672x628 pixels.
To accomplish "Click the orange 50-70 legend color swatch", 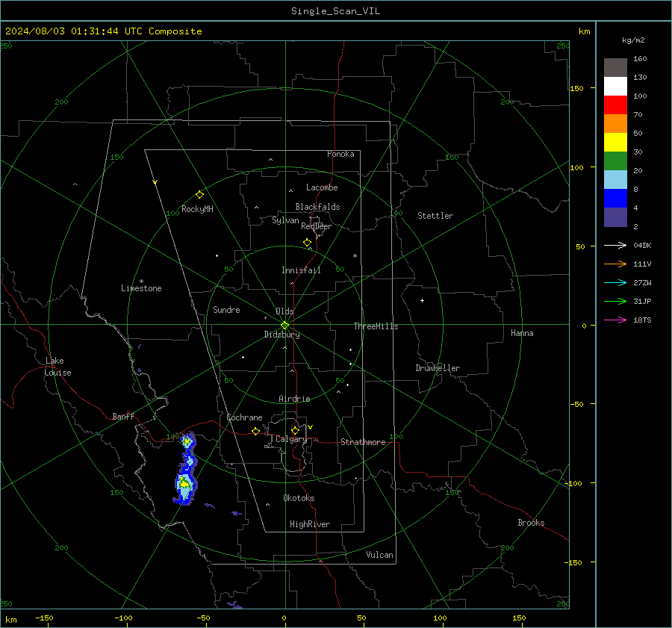I will point(615,124).
